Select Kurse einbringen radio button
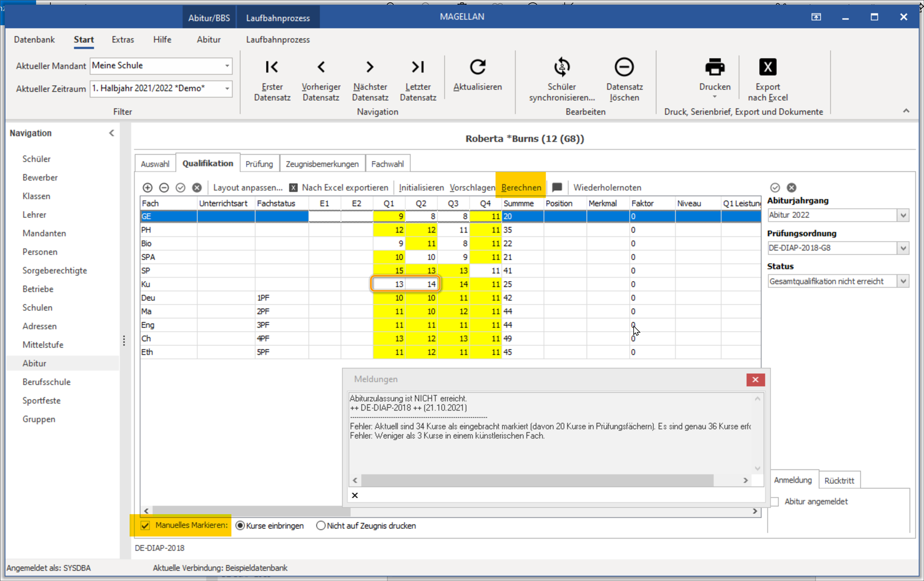 (240, 525)
